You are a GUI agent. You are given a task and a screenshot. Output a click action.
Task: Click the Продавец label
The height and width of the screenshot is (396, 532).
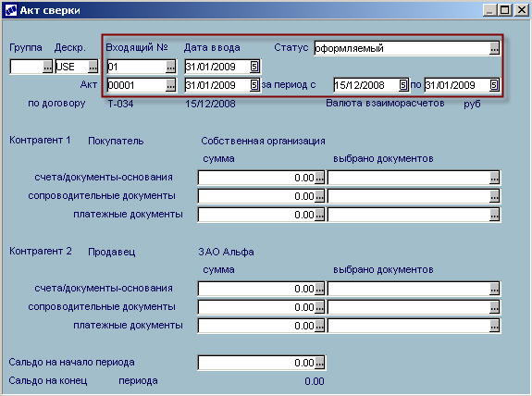(x=112, y=252)
